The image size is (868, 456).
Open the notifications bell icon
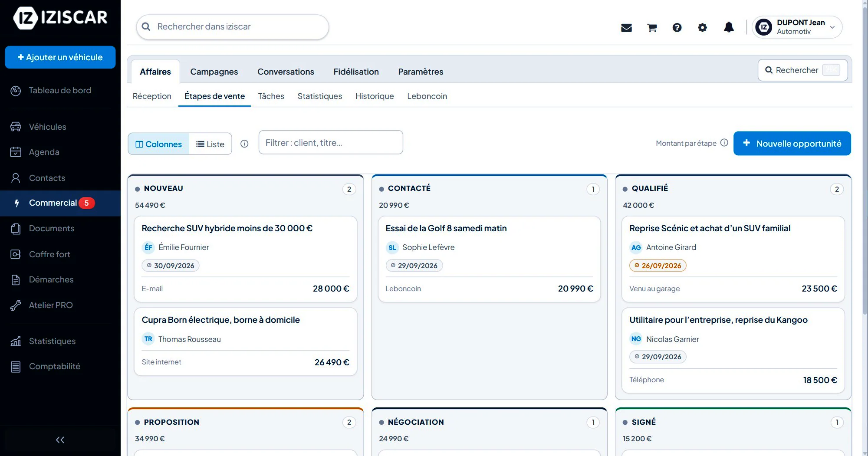point(729,27)
